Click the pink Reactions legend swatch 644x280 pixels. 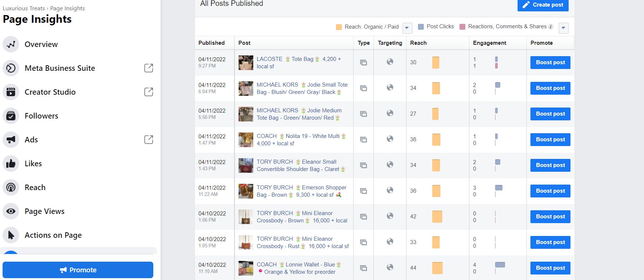coord(462,27)
